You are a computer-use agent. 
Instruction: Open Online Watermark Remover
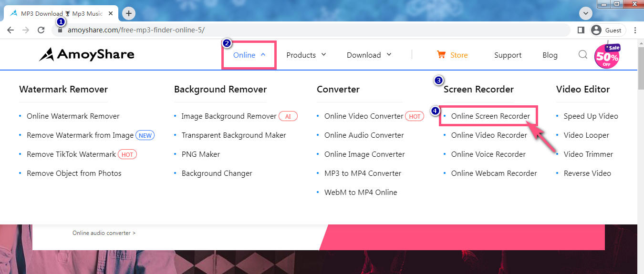click(73, 116)
